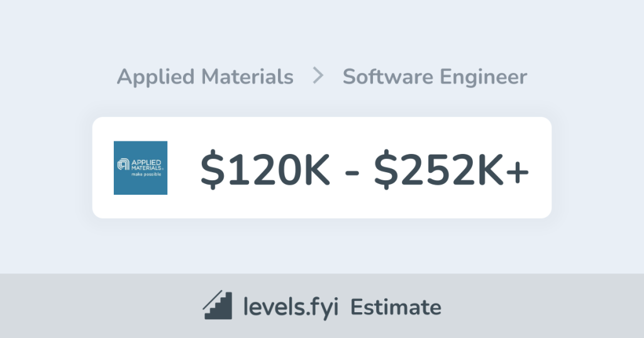Screen dimensions: 644x338
Task: Click the levels.fyi brand name text
Action: (x=291, y=307)
